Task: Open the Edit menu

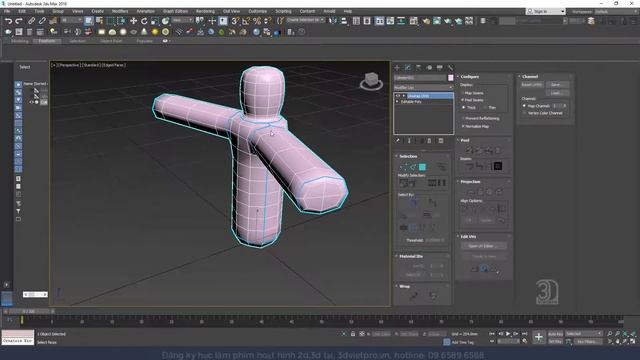Action: click(22, 11)
